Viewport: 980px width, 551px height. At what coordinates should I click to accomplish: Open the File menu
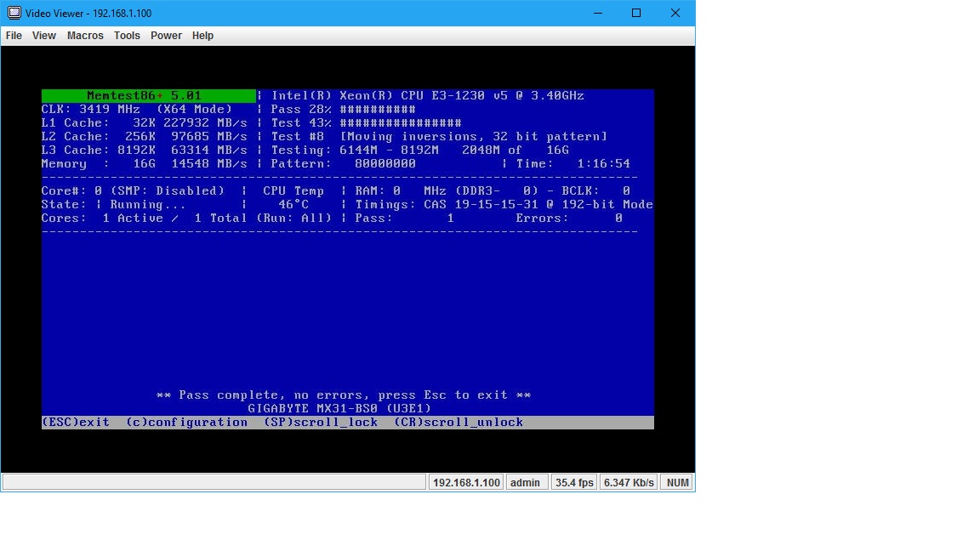pos(14,36)
